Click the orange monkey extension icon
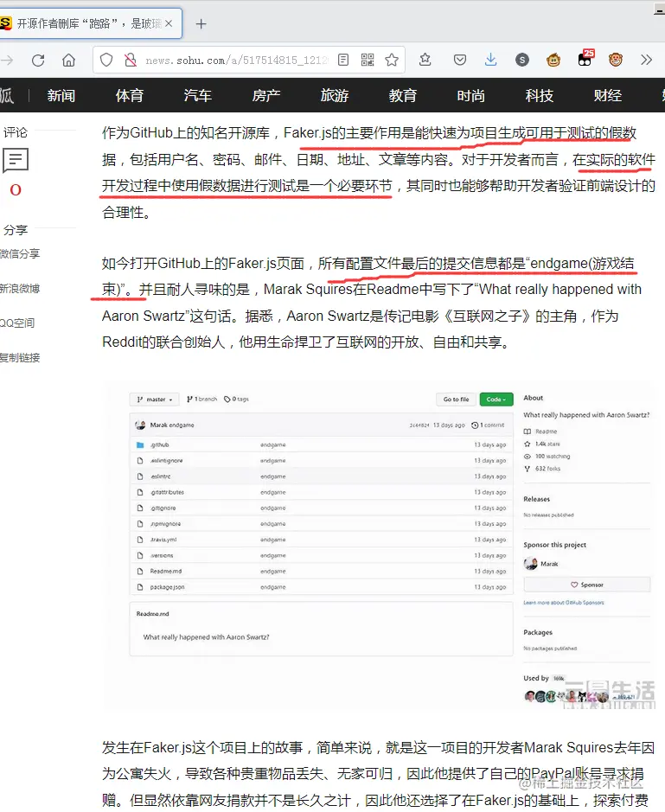This screenshot has width=665, height=812. 616,60
